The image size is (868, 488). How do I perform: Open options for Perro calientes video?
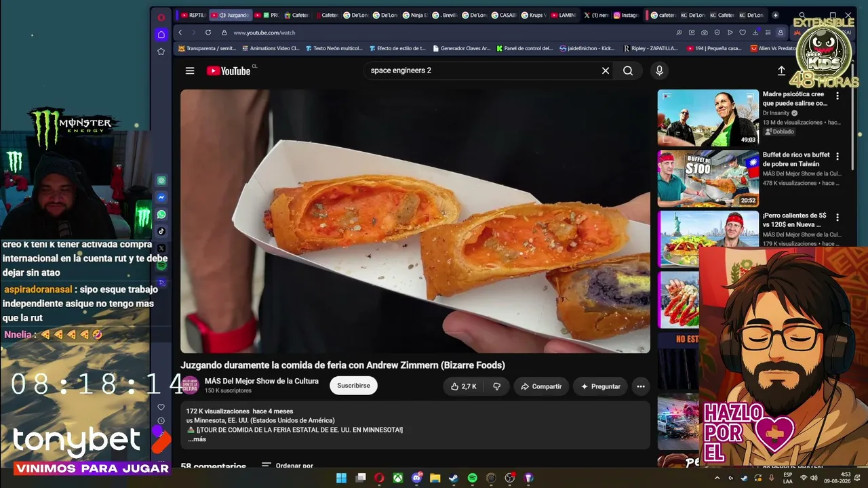pyautogui.click(x=837, y=218)
